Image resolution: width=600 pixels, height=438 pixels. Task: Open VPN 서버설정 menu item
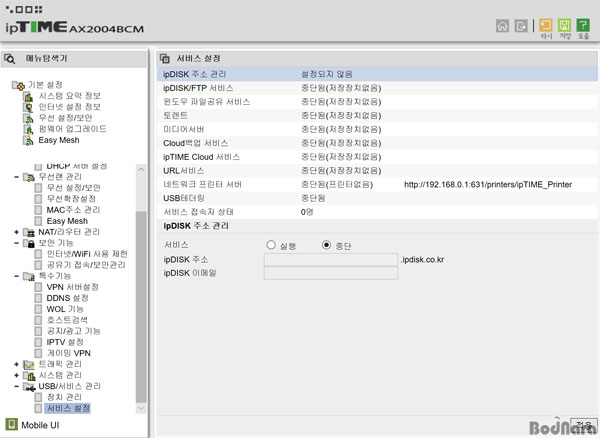[72, 287]
